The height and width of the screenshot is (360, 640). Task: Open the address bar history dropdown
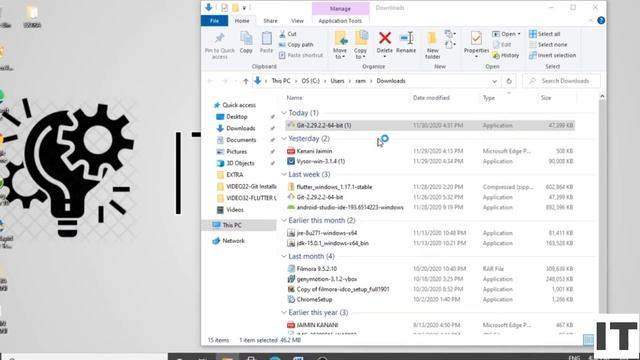[494, 81]
